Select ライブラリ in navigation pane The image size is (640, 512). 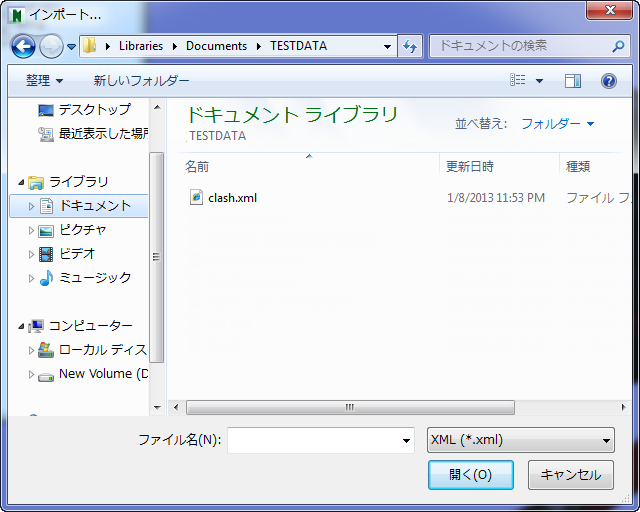point(79,182)
